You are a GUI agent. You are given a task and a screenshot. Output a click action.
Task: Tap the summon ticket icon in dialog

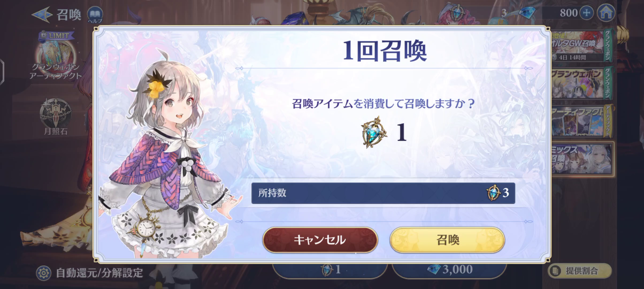[374, 132]
